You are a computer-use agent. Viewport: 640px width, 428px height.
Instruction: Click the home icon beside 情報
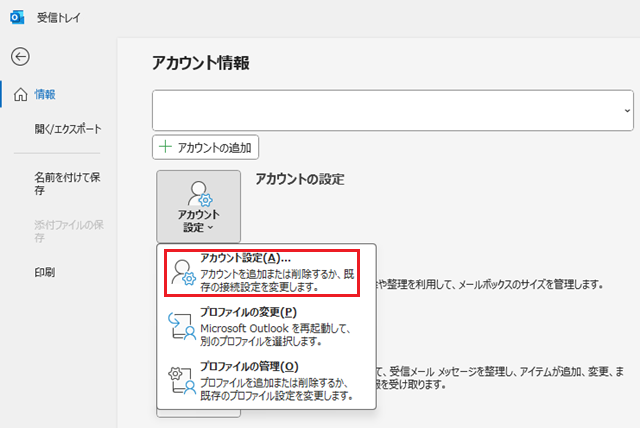coord(19,94)
